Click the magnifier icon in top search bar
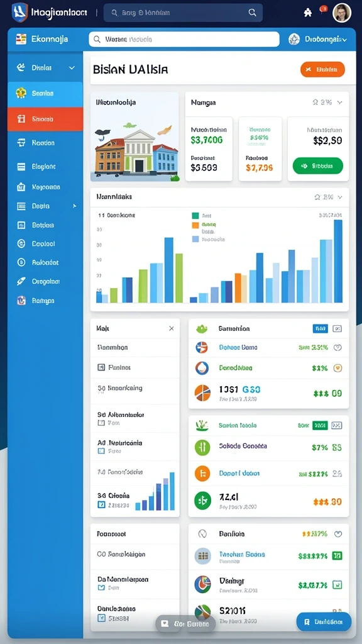The height and width of the screenshot is (644, 362). 253,13
